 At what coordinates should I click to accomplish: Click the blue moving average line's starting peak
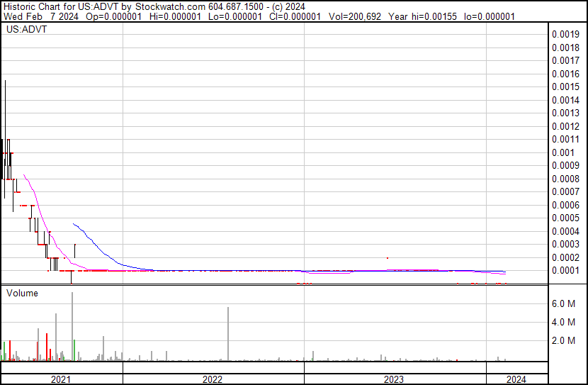click(x=74, y=224)
